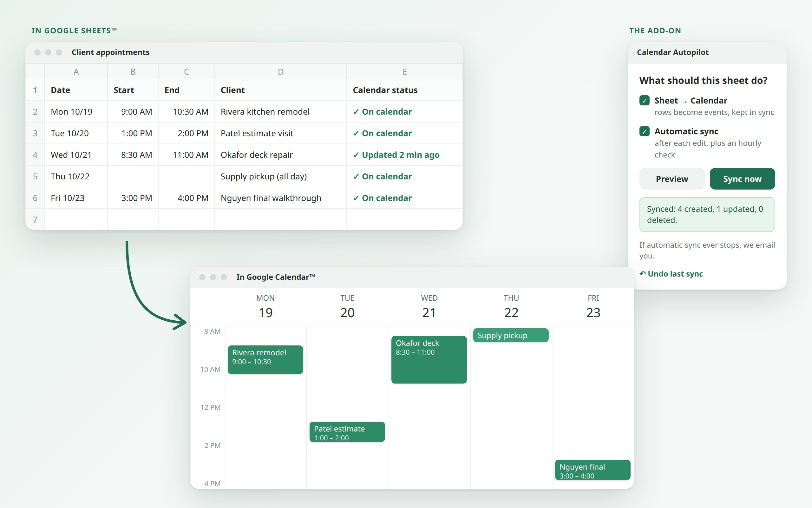Select row 7 header in the sheet
Screen dimensions: 812x508
pyautogui.click(x=35, y=219)
